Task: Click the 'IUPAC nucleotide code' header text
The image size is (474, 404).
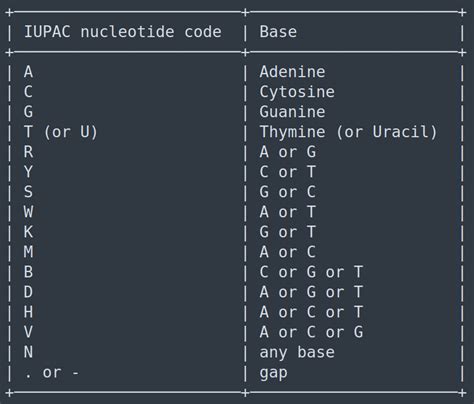Action: coord(123,32)
